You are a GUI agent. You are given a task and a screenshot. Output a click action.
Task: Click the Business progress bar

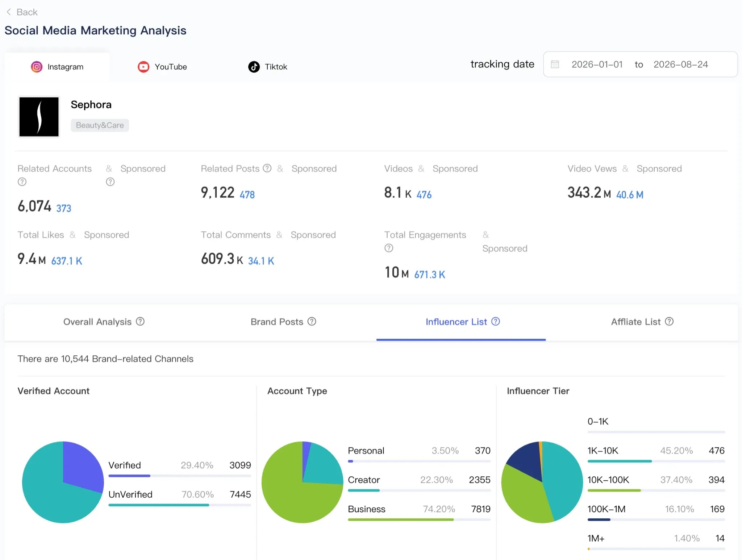tap(419, 519)
